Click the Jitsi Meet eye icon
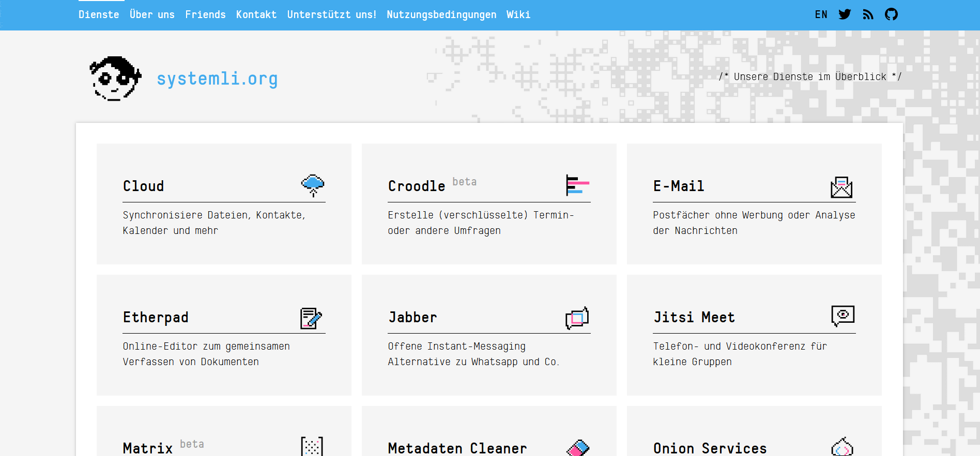Image resolution: width=980 pixels, height=456 pixels. click(843, 316)
